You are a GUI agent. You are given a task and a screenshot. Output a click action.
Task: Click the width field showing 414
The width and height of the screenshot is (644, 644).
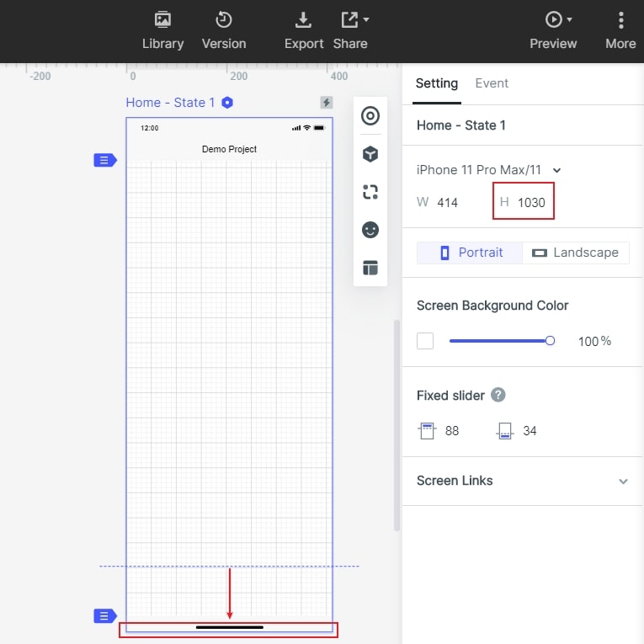(x=447, y=203)
